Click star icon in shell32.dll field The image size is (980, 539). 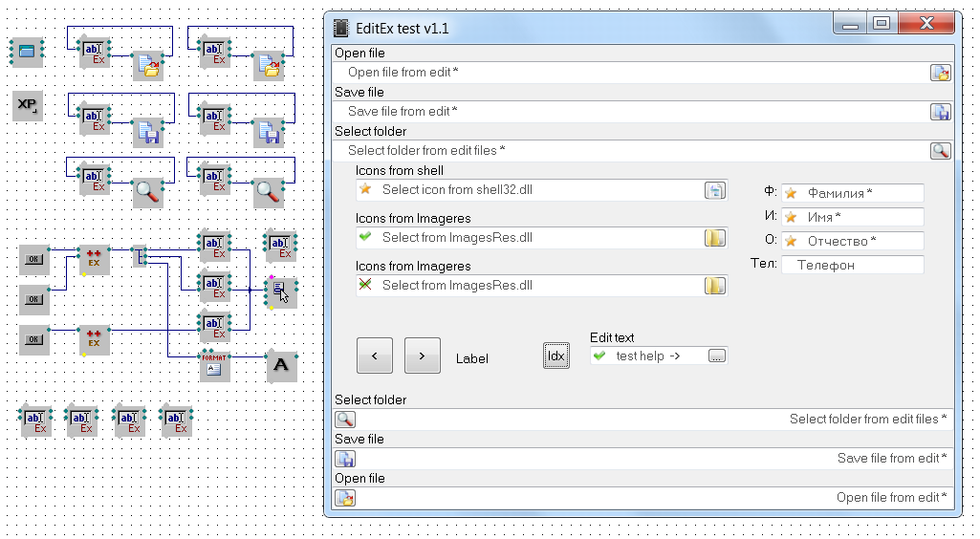(365, 189)
